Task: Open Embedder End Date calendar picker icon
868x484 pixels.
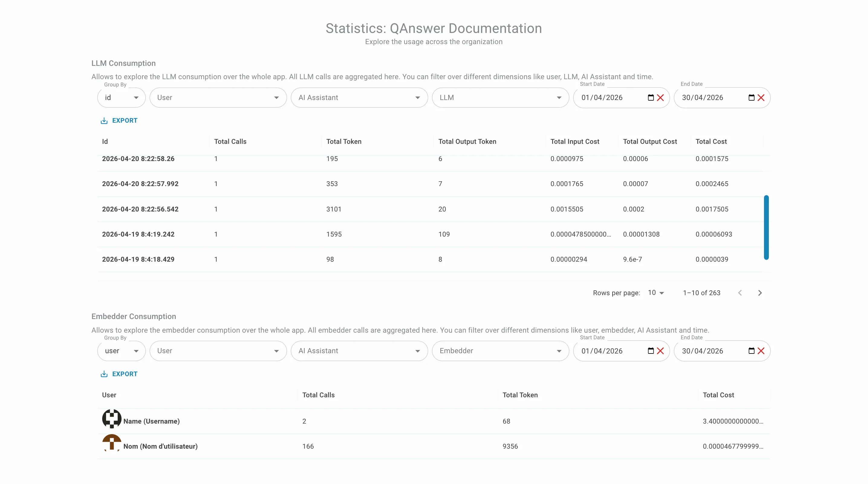Action: point(751,351)
